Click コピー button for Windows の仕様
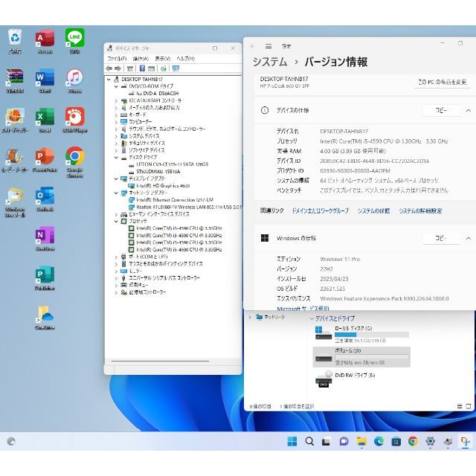The height and width of the screenshot is (476, 476). [x=441, y=238]
